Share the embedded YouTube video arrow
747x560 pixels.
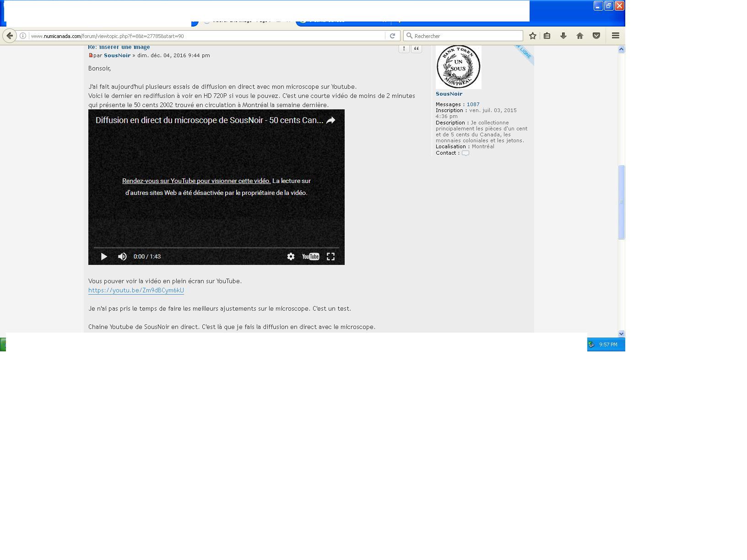(x=331, y=120)
